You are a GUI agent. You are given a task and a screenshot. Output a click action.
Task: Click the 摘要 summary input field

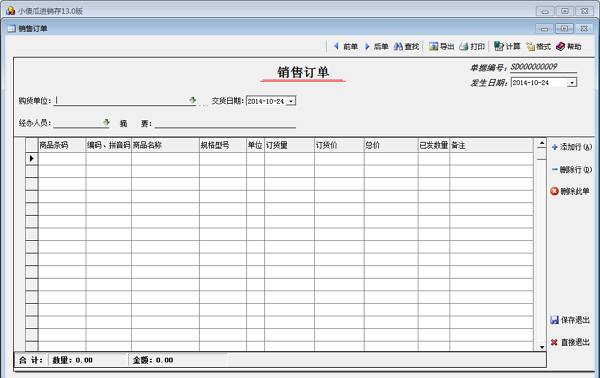click(x=225, y=123)
